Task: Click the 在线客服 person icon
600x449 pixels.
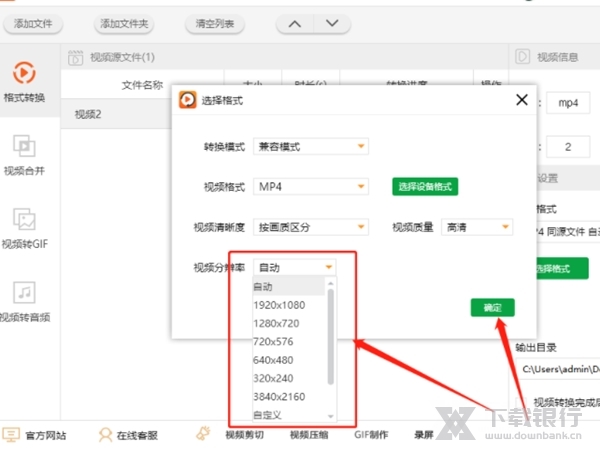Action: (x=105, y=435)
